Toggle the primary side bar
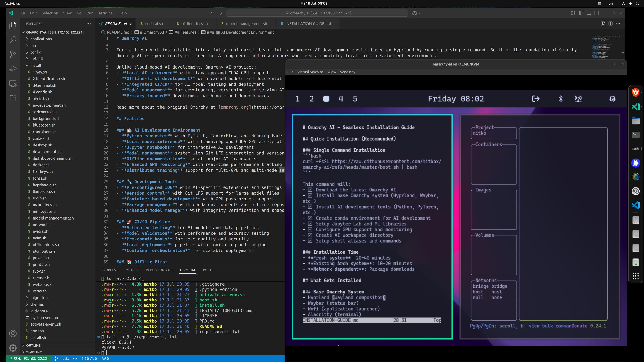This screenshot has width=644, height=362. coord(581,13)
